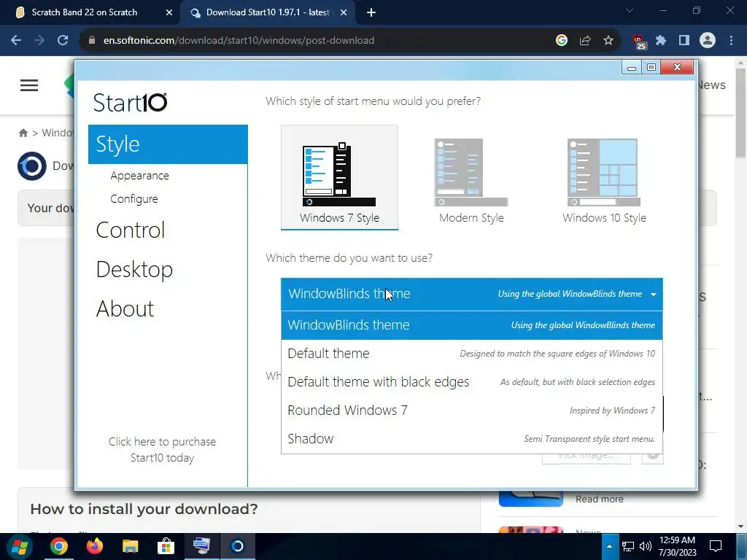Open the volume speaker tray icon
The height and width of the screenshot is (560, 747).
646,547
